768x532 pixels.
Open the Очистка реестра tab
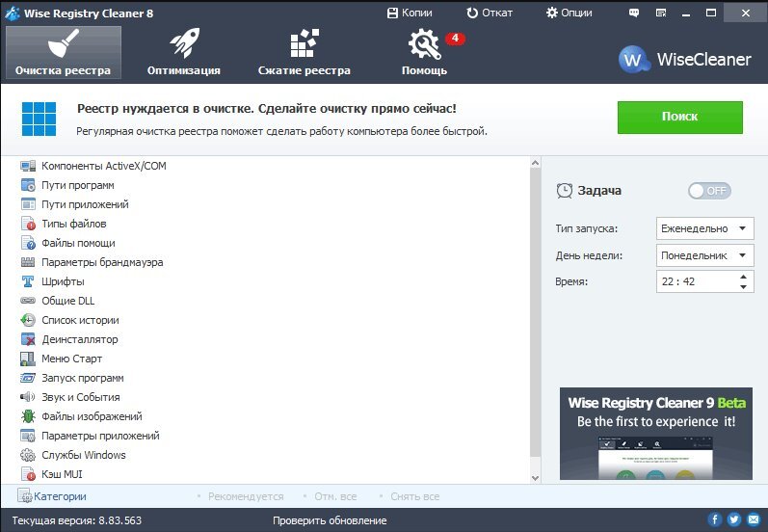64,52
